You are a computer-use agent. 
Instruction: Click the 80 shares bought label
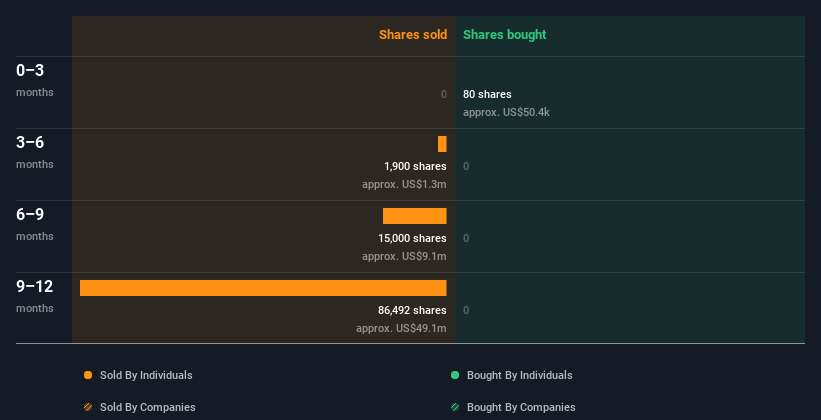click(487, 94)
